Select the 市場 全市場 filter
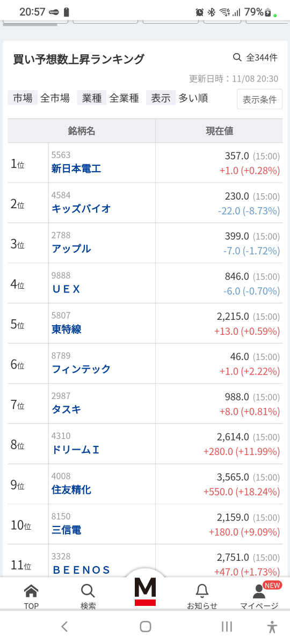 pyautogui.click(x=40, y=98)
